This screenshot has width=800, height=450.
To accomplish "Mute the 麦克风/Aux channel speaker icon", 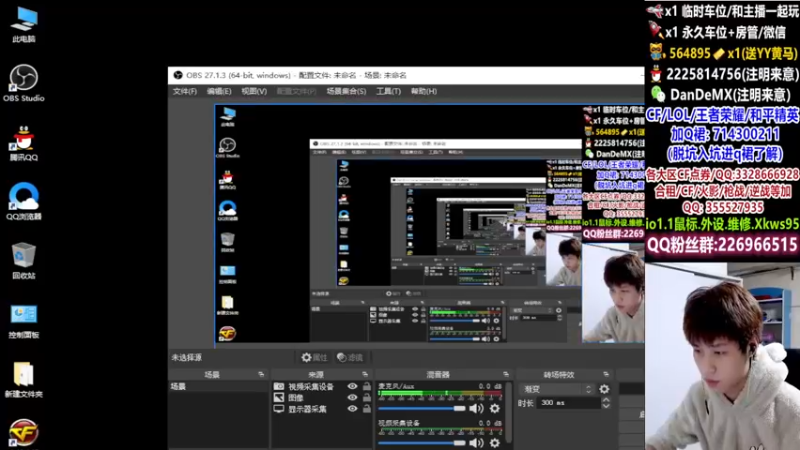I will tap(476, 409).
